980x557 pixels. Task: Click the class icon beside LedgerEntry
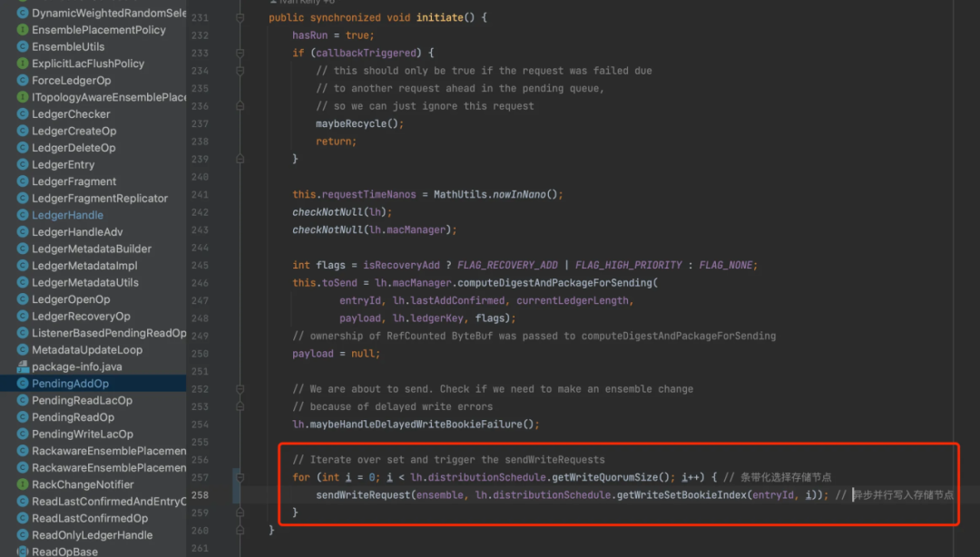(x=23, y=164)
